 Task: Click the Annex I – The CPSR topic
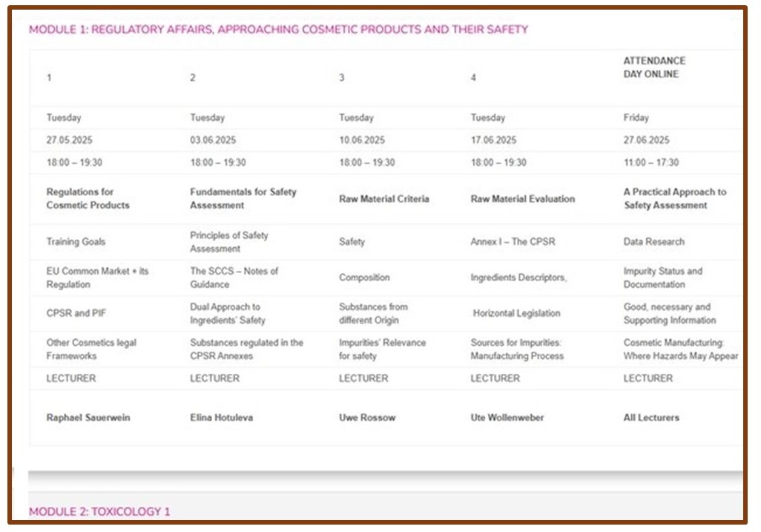(x=512, y=242)
